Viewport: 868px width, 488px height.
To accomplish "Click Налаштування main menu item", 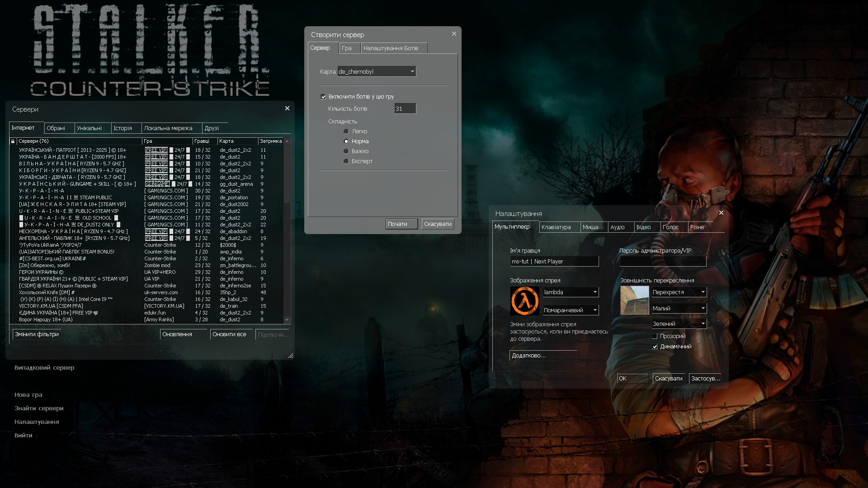I will pos(37,422).
